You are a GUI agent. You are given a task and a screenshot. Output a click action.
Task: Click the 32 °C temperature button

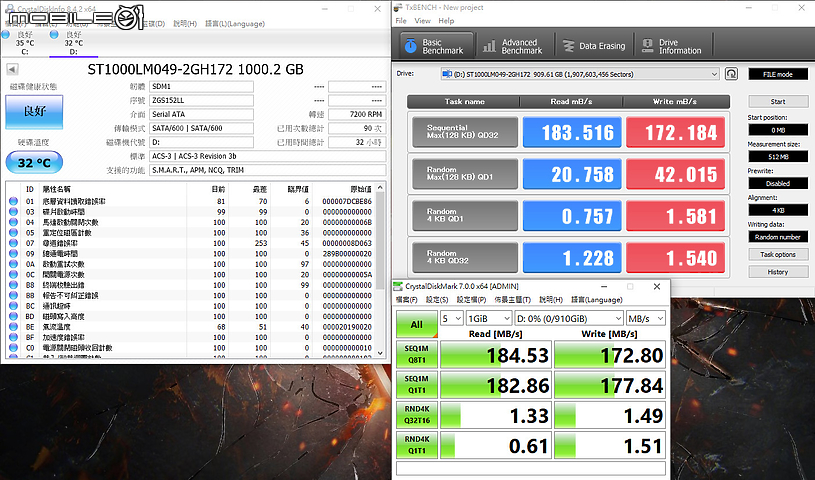[x=34, y=163]
